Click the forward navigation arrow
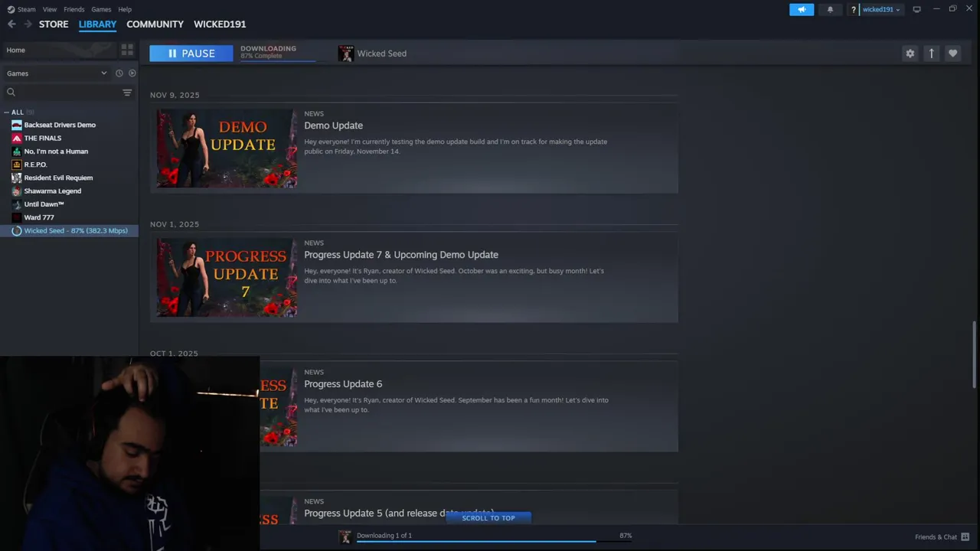980x551 pixels. pos(28,24)
